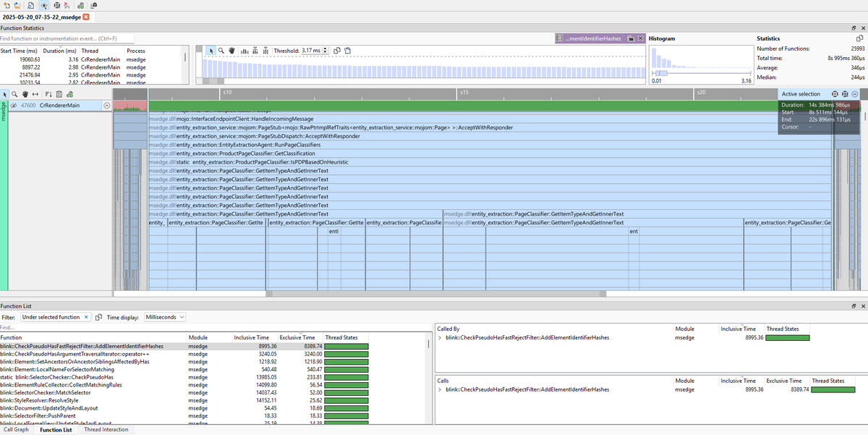Click the first hierarchy icon before Threshold

254,51
